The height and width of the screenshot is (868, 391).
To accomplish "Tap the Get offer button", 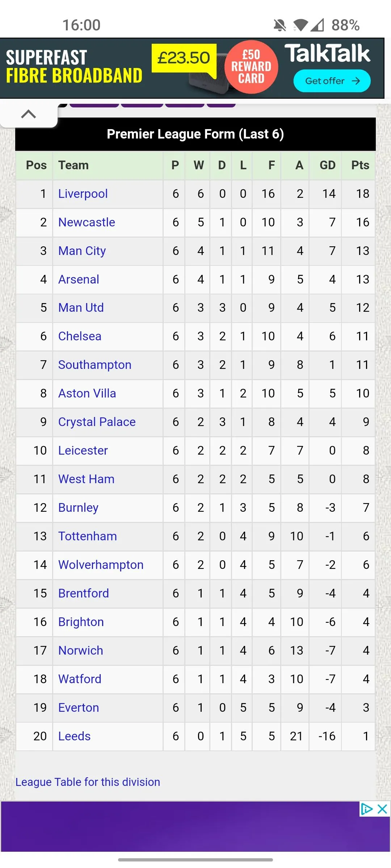I will tap(332, 81).
